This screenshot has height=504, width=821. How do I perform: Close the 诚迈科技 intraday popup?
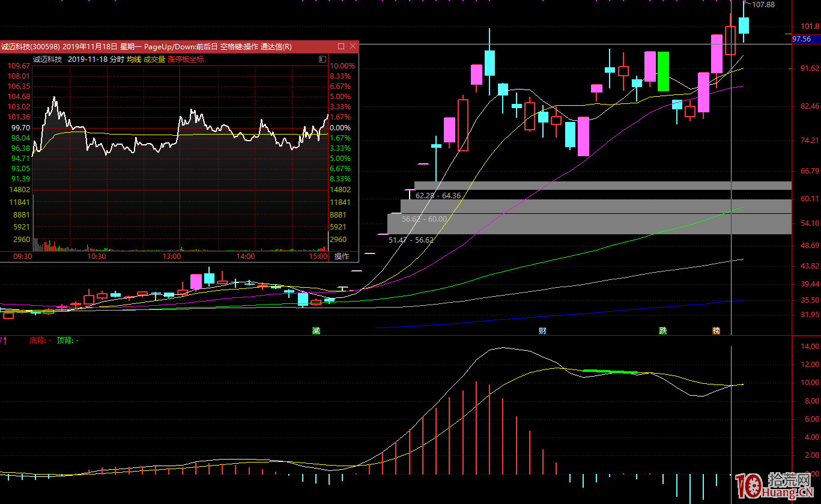pos(353,46)
